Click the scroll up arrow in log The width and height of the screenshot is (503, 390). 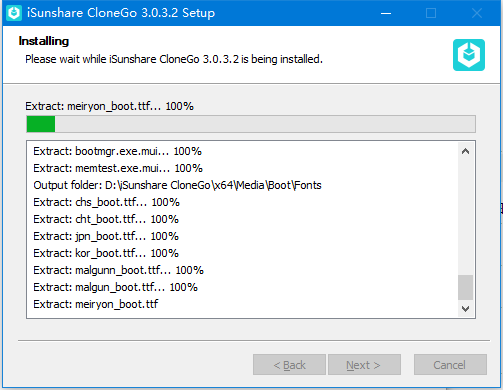tap(465, 151)
